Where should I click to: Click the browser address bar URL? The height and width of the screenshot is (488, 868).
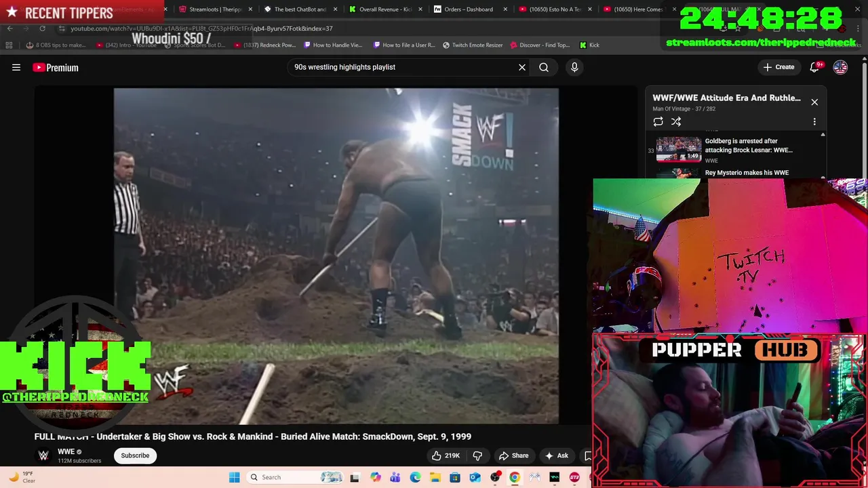pos(201,28)
